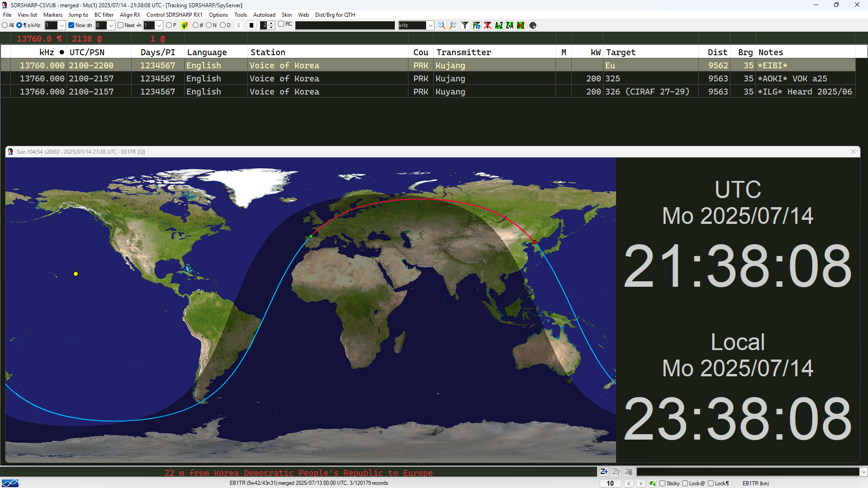Click the search text field in toolbar

(x=345, y=25)
